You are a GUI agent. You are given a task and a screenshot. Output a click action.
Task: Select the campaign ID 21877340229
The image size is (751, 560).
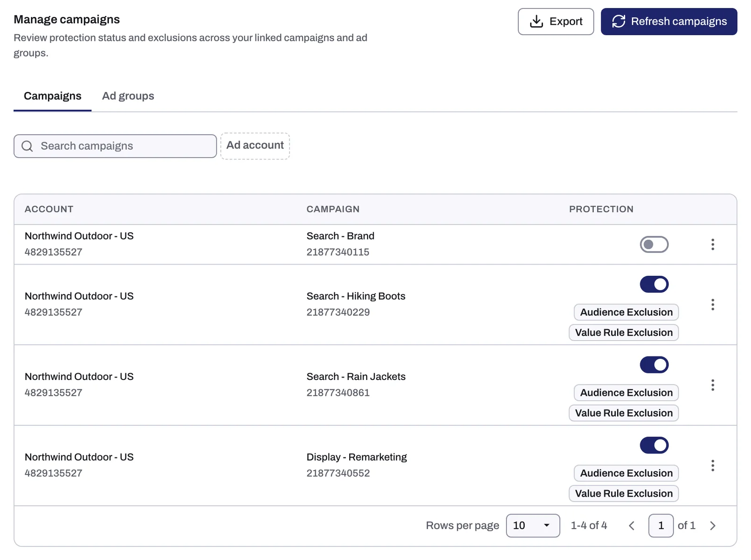click(x=338, y=312)
